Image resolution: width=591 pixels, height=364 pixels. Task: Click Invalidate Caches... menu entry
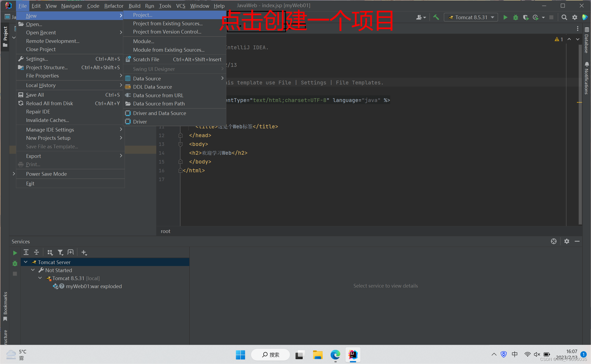click(x=47, y=120)
